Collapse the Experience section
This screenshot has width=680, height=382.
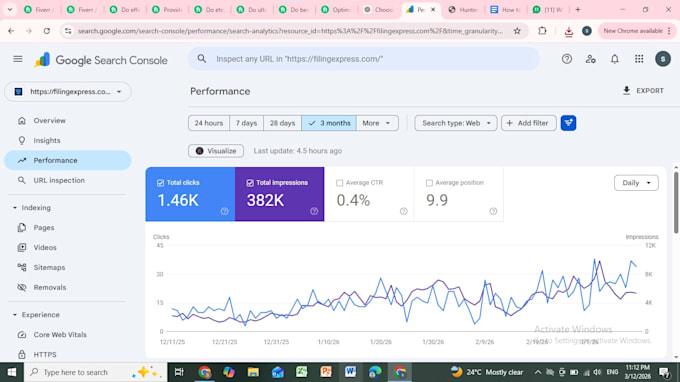tap(15, 315)
